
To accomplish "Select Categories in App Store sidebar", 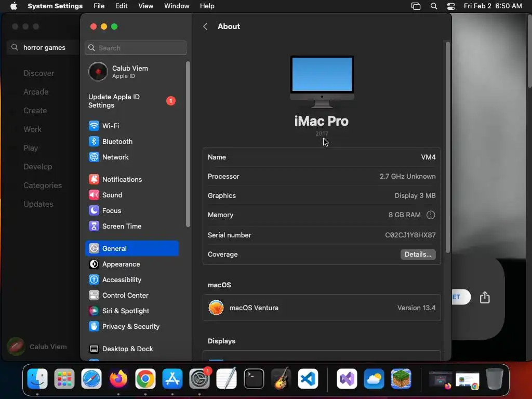I will [x=43, y=185].
